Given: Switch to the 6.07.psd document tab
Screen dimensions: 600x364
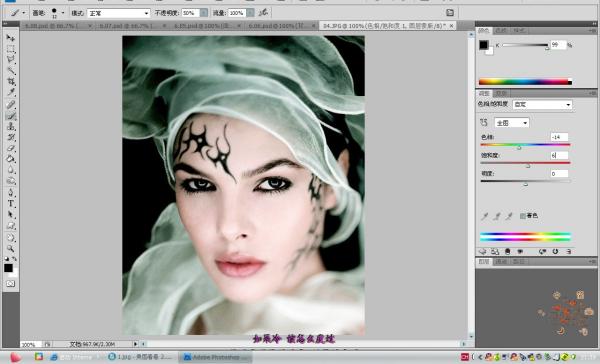Looking at the screenshot, I should pyautogui.click(x=126, y=26).
